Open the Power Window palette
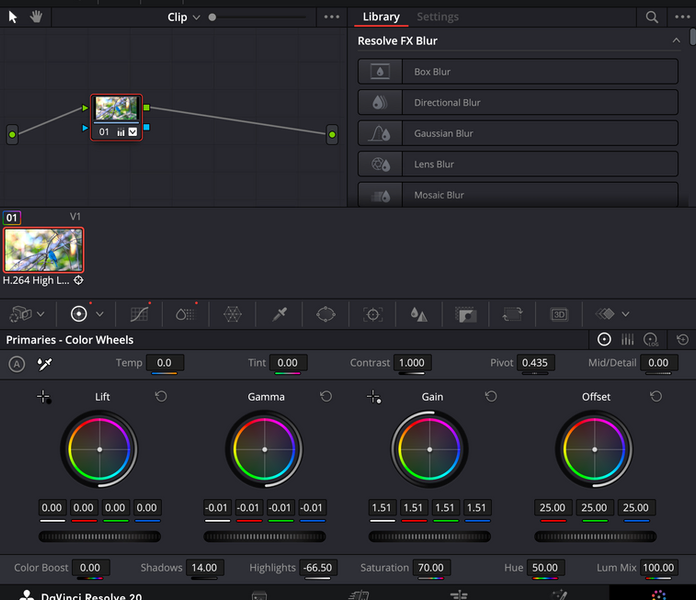Screen dimensions: 696x600 coord(326,314)
